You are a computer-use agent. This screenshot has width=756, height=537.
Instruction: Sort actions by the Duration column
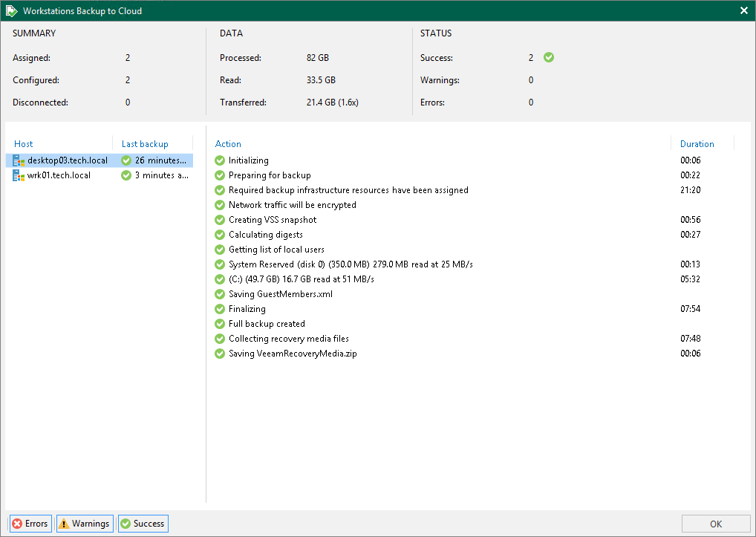click(x=697, y=143)
